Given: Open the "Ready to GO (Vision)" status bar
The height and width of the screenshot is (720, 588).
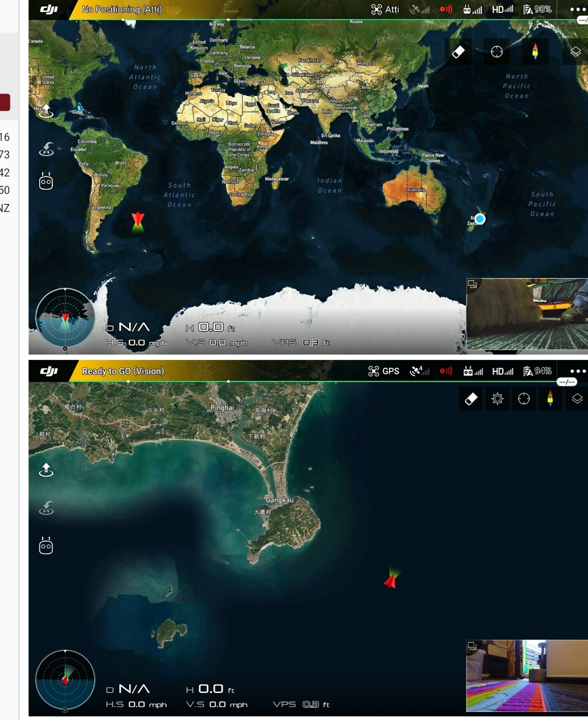Looking at the screenshot, I should click(x=123, y=371).
